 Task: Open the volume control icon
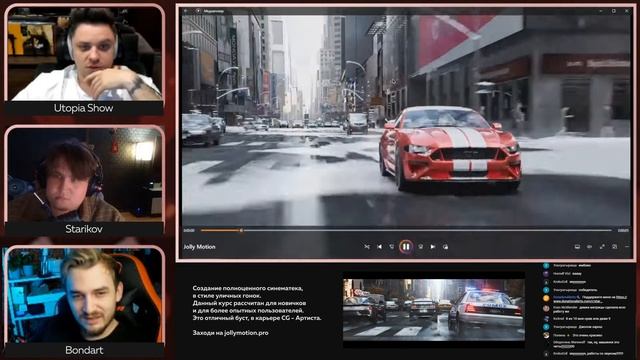(589, 247)
